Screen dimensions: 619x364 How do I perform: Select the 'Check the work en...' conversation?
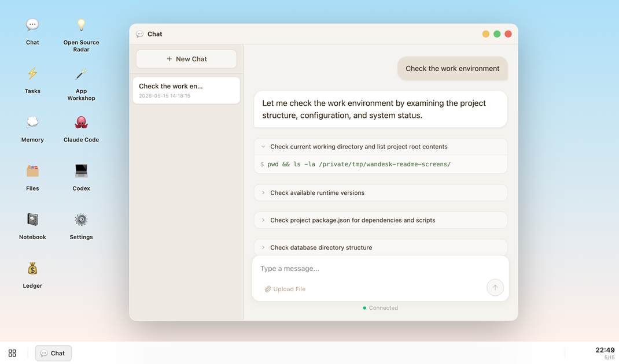click(186, 90)
